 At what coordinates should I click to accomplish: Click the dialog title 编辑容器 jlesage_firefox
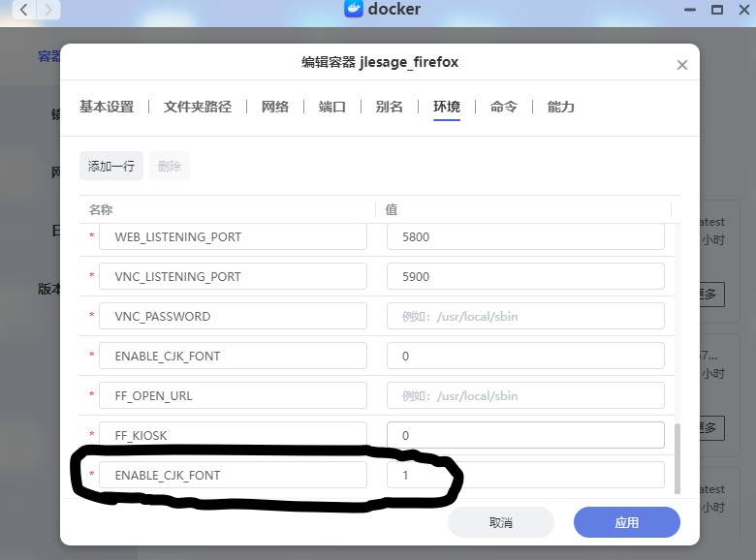(x=380, y=62)
